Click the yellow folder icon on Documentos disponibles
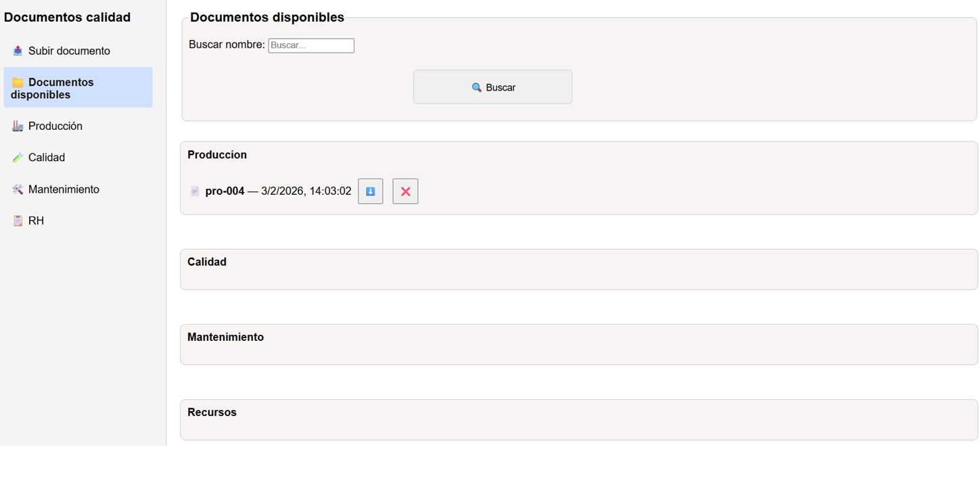This screenshot has height=487, width=980. pyautogui.click(x=18, y=81)
